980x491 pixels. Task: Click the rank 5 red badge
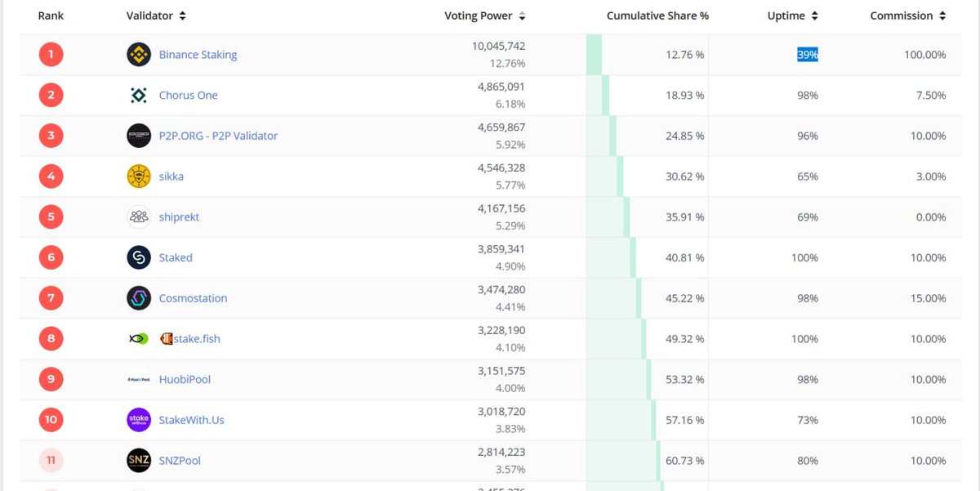[51, 217]
